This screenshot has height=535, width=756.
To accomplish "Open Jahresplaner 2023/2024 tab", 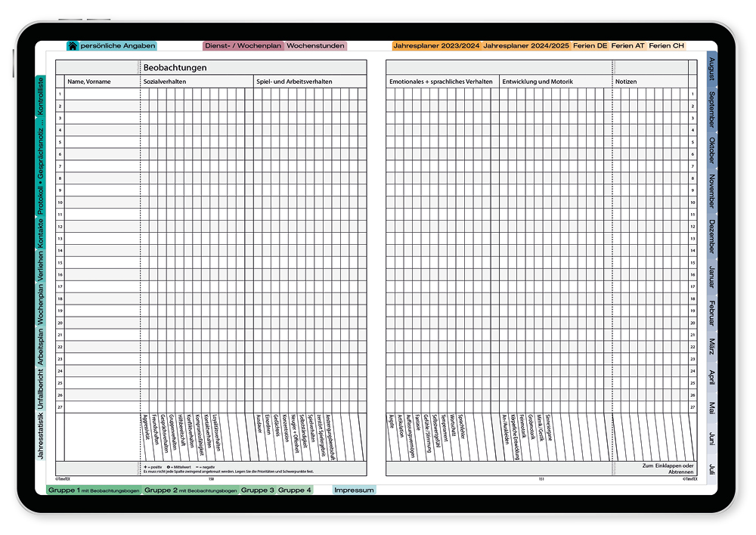I will (436, 46).
